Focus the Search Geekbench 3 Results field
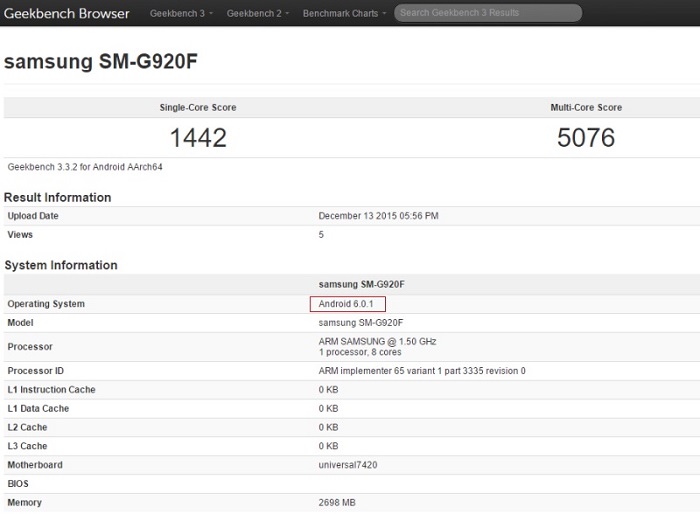Image resolution: width=700 pixels, height=514 pixels. [x=487, y=13]
